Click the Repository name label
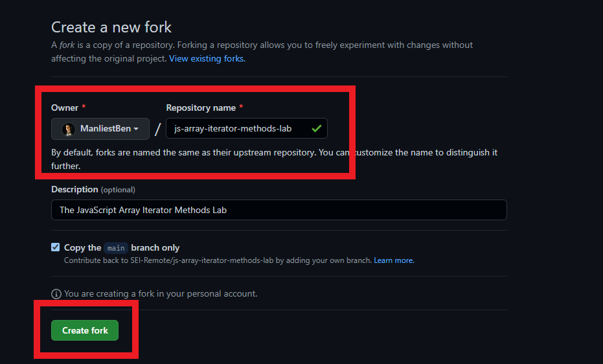 coord(201,108)
